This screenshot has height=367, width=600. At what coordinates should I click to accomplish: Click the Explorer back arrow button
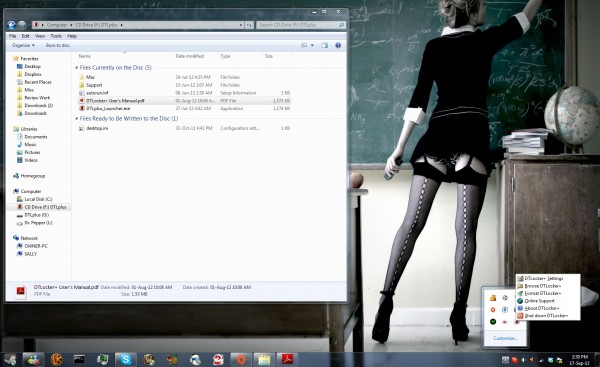click(x=11, y=25)
